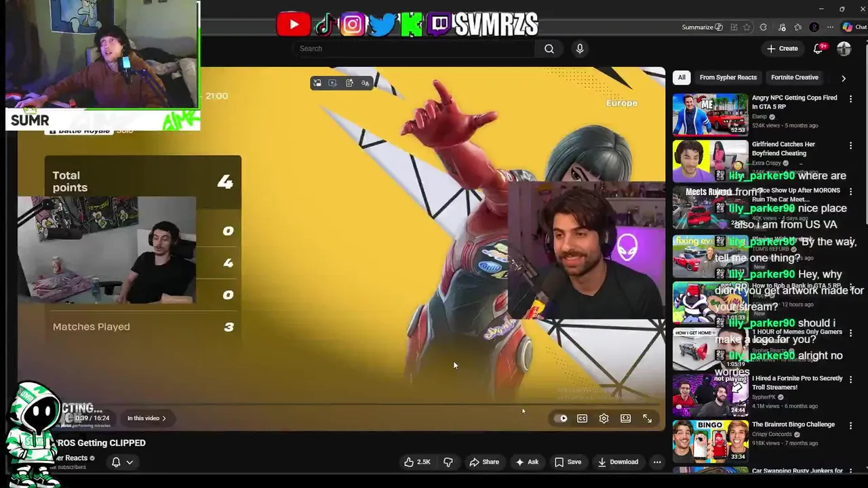Open Girlfriend Catches Her Boyfriend Cheating video
868x488 pixels.
(784, 148)
